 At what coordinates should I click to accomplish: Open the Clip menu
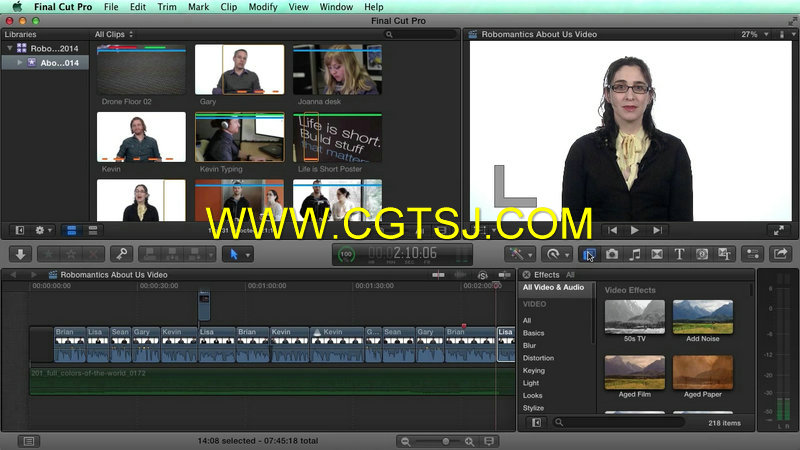[229, 7]
